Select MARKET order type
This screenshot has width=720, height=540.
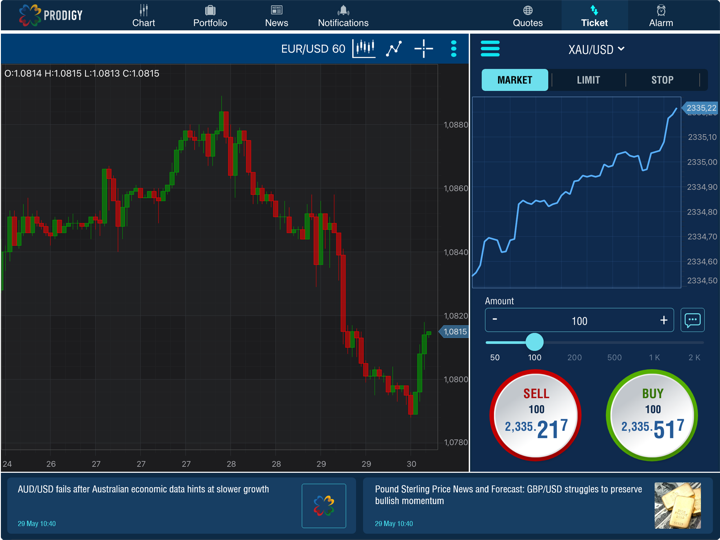[x=515, y=80]
